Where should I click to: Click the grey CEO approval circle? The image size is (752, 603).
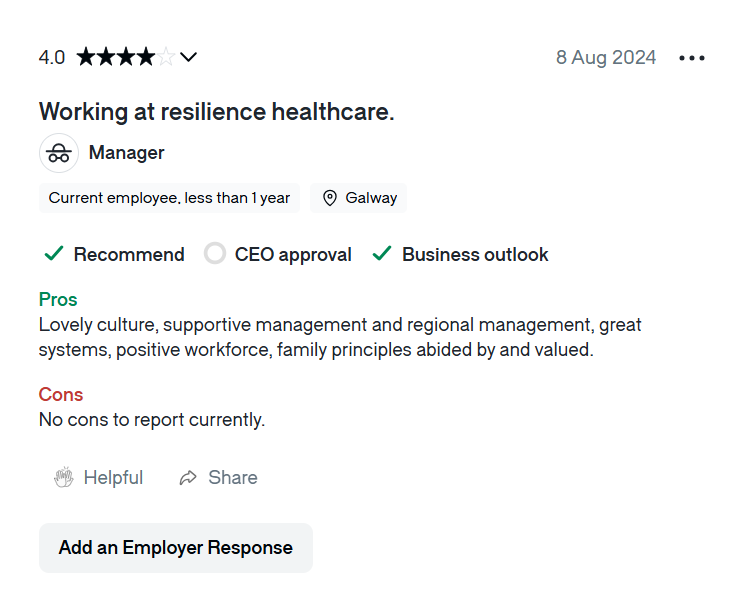point(215,254)
